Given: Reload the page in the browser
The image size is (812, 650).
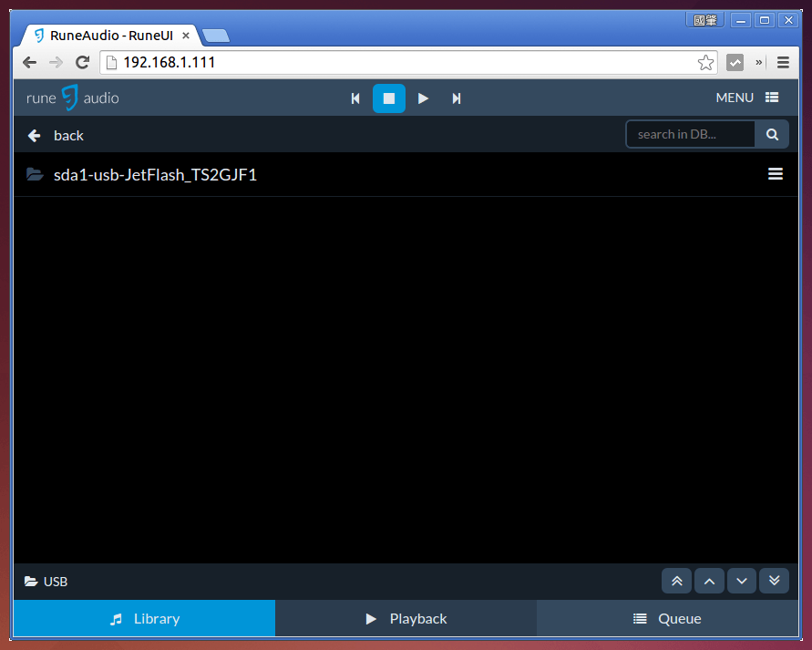Looking at the screenshot, I should coord(83,63).
